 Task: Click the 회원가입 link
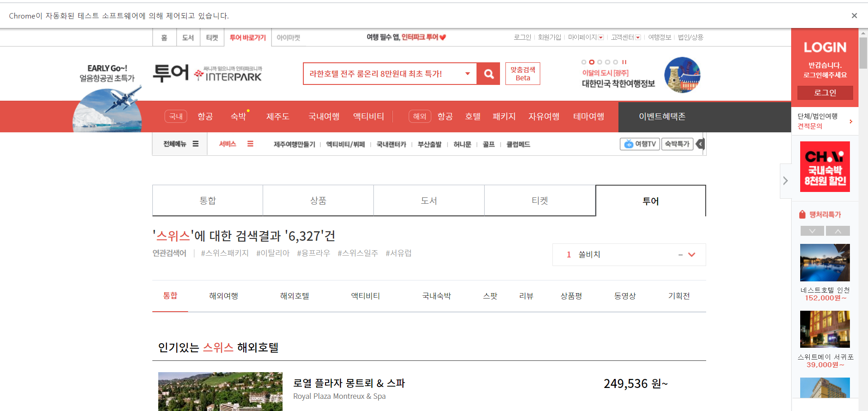coord(549,37)
